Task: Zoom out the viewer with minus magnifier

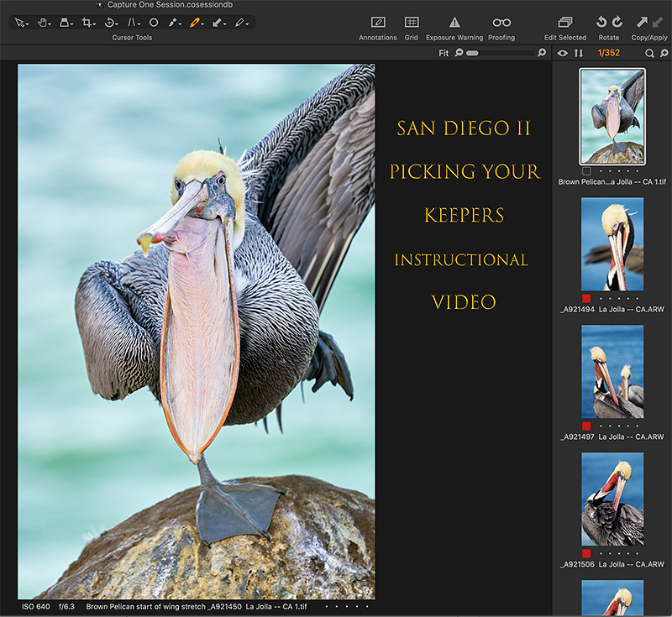Action: (x=459, y=53)
